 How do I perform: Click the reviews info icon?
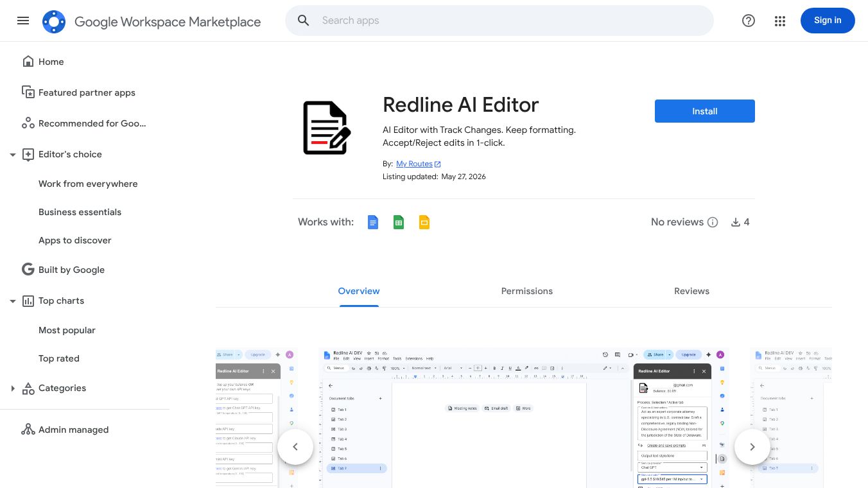[713, 222]
